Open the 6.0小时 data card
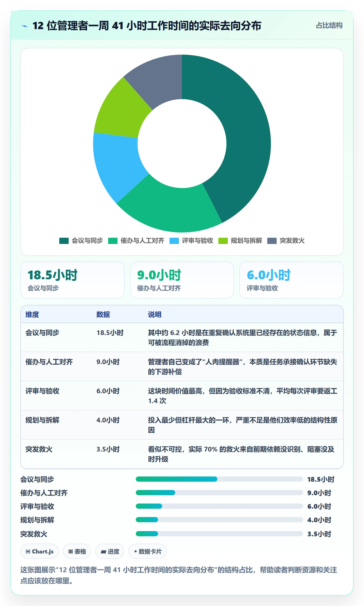364x606 pixels. pyautogui.click(x=291, y=280)
